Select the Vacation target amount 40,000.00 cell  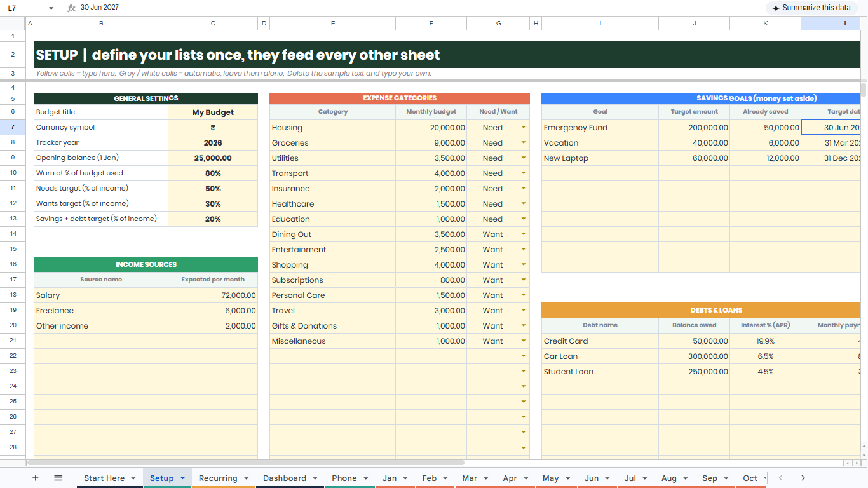pos(694,142)
